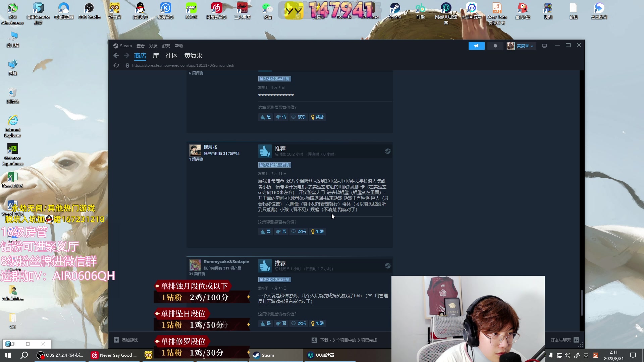Open the 帮助 menu

179,46
